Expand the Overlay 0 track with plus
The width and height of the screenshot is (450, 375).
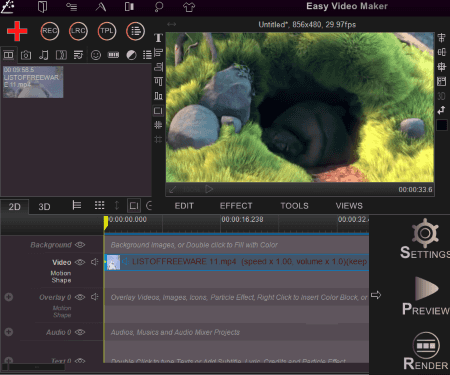(x=9, y=297)
